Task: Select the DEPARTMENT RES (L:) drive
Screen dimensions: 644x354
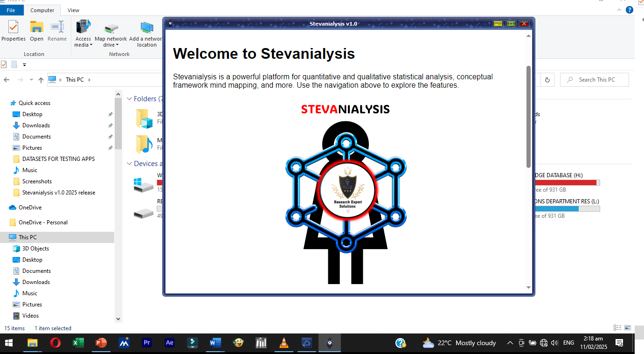Action: pos(567,208)
